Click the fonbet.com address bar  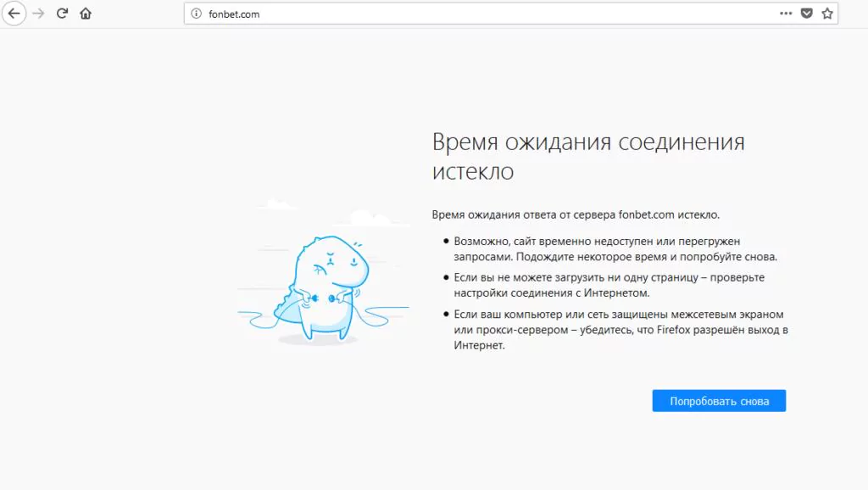point(510,14)
